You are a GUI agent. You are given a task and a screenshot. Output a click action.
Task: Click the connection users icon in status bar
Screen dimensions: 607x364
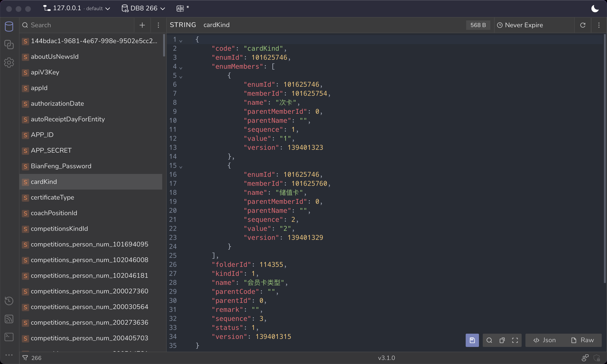[x=585, y=358]
